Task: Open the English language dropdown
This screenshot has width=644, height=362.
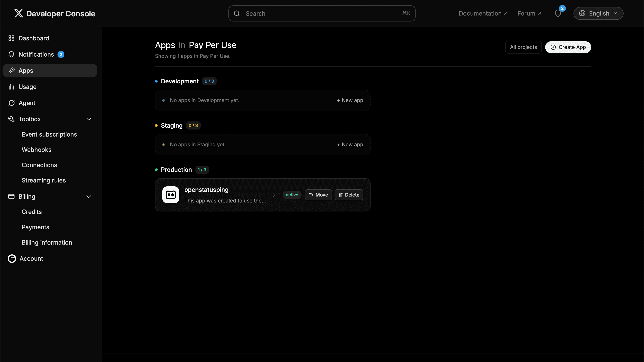Action: tap(598, 13)
